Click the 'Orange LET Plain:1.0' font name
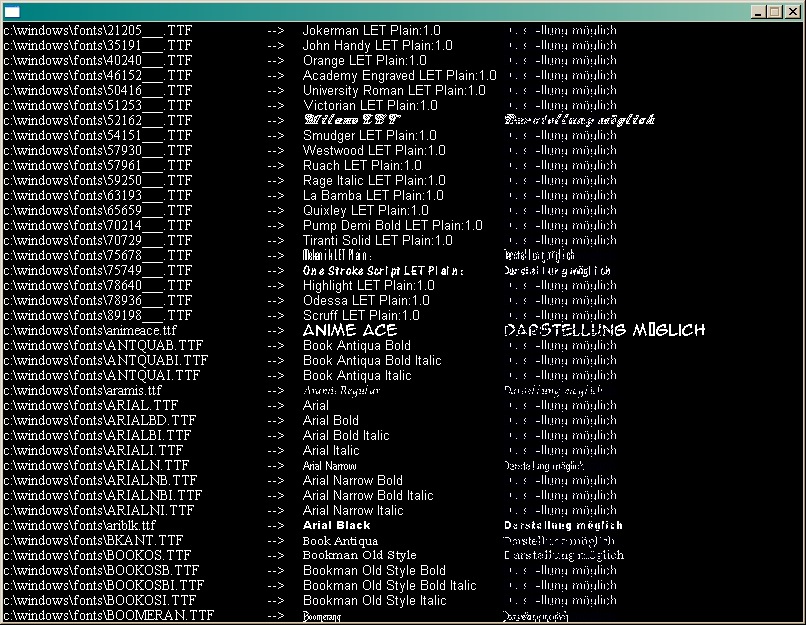Screen dimensions: 806x625 (x=365, y=60)
